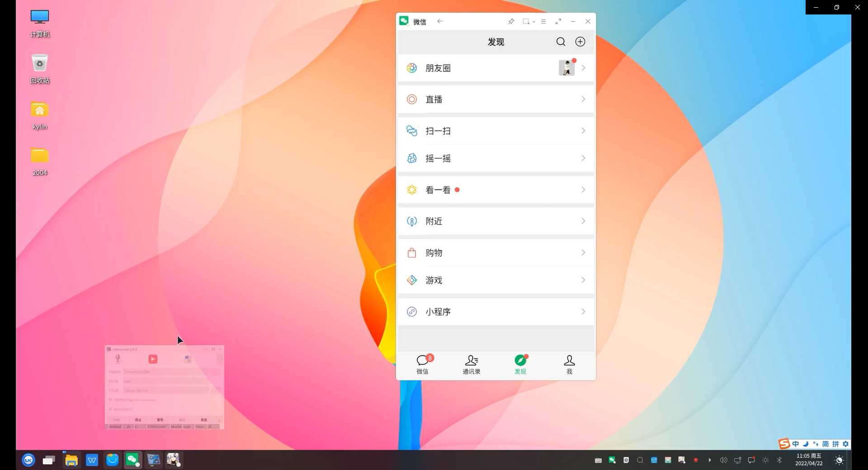Open the 购物 shopping bag icon
868x470 pixels.
412,253
